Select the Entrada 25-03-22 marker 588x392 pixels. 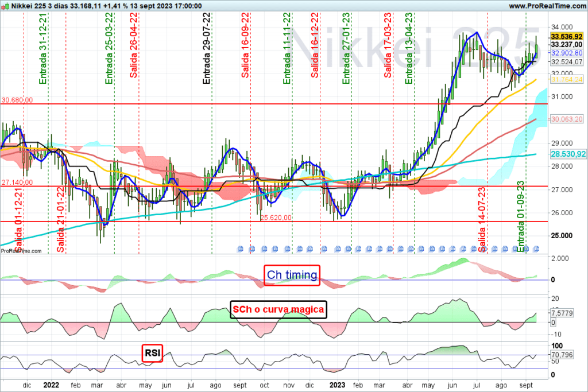pyautogui.click(x=109, y=49)
